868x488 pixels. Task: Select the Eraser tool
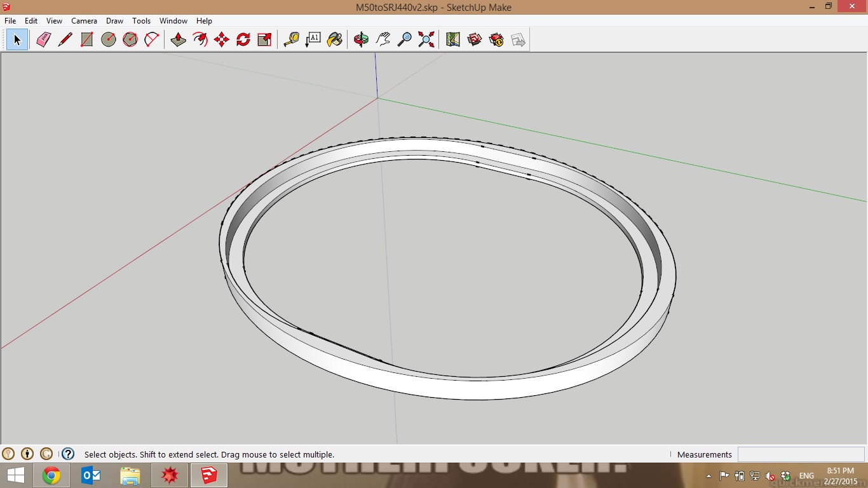[43, 40]
